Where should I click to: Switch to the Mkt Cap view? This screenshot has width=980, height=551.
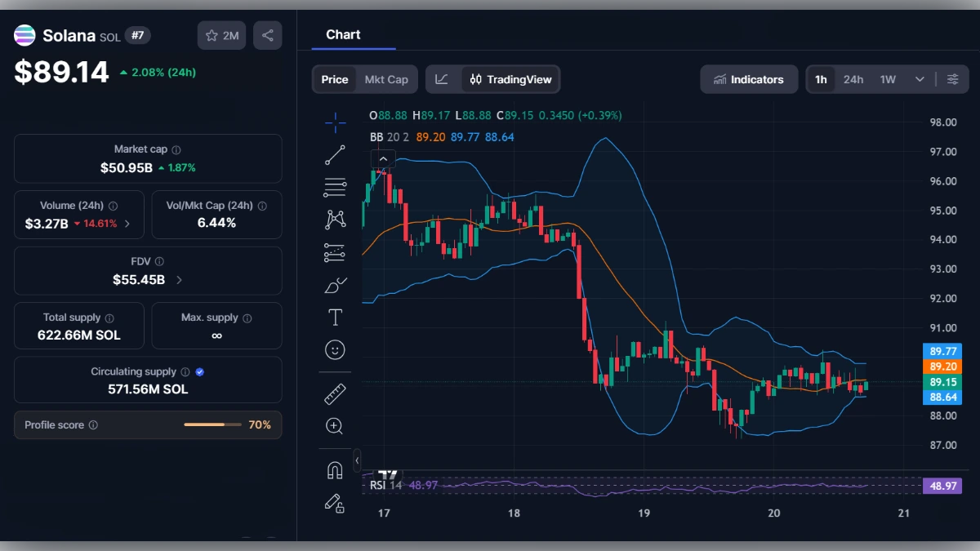tap(386, 79)
